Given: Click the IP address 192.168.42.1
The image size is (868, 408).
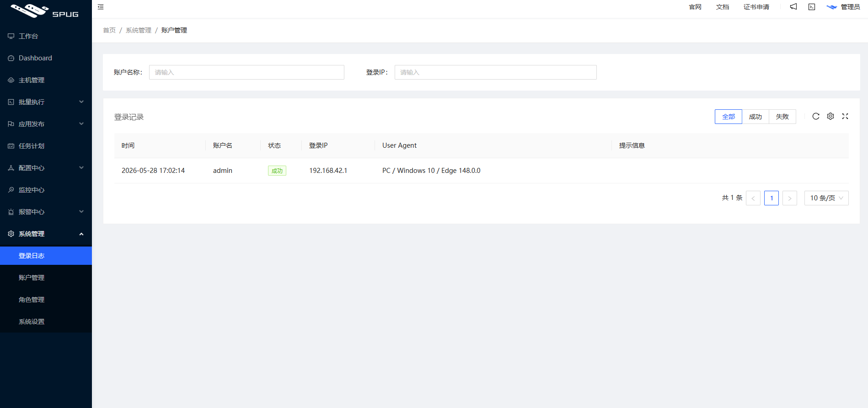Looking at the screenshot, I should click(x=328, y=171).
